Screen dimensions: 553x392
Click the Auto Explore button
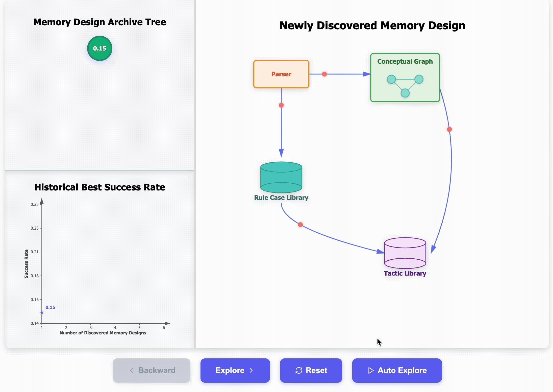click(397, 370)
